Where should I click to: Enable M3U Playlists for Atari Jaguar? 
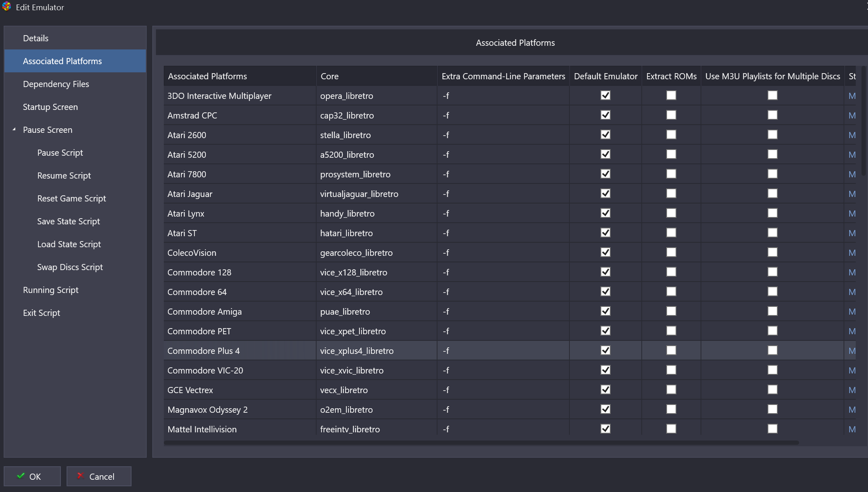tap(772, 193)
